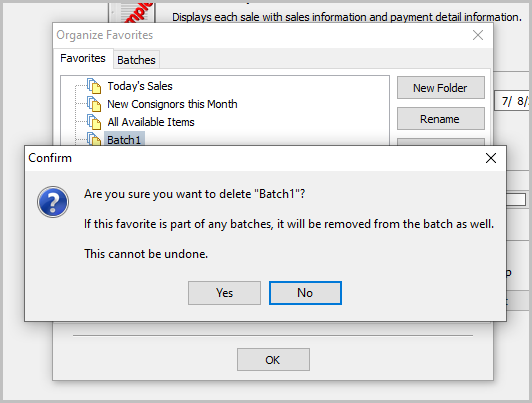
Task: Open the Favorites tab
Action: (x=83, y=58)
